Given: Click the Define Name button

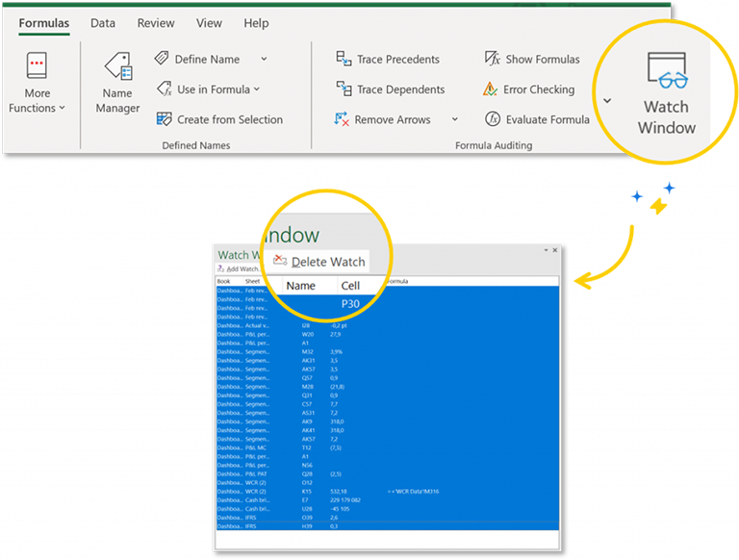Looking at the screenshot, I should (x=198, y=60).
